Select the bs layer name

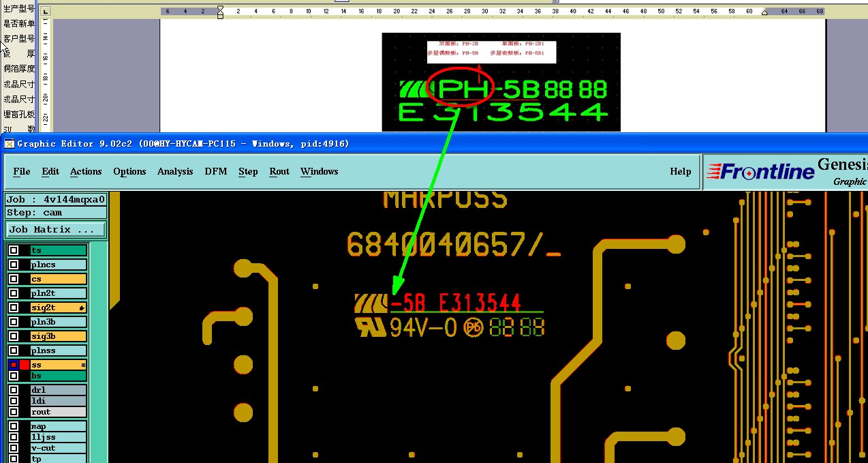pos(59,376)
